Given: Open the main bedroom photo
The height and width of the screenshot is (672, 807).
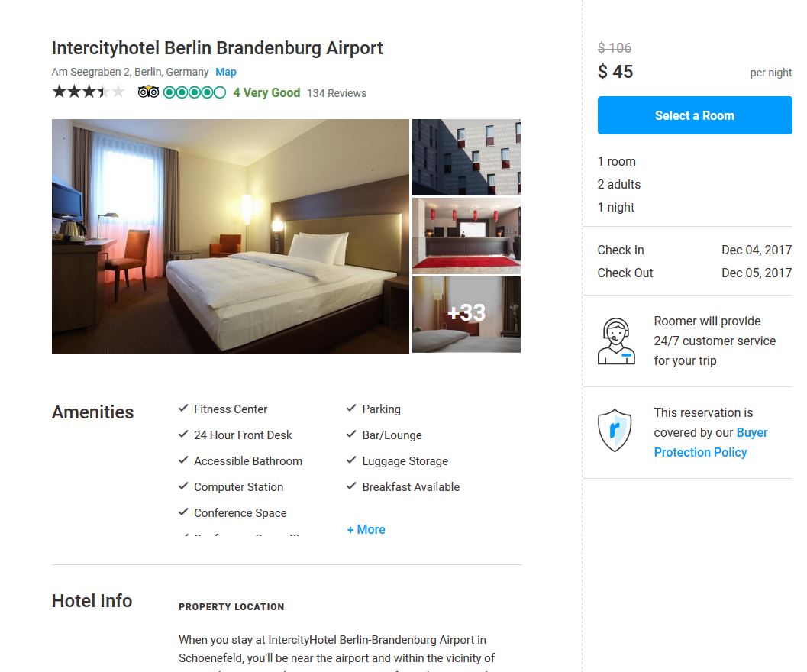Looking at the screenshot, I should [231, 237].
